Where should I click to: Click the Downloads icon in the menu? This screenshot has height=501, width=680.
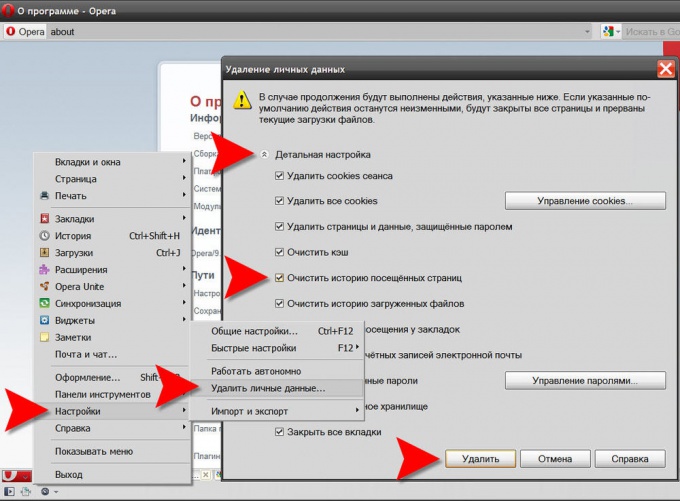point(44,253)
